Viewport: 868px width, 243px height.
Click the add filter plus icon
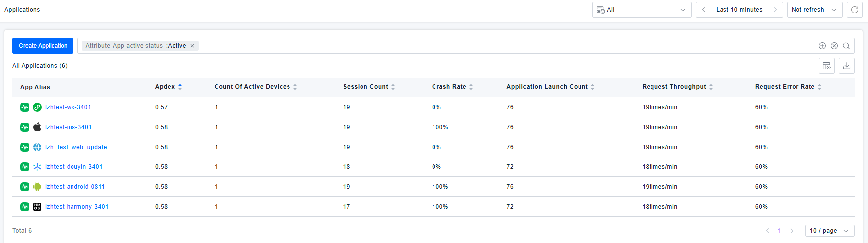coord(822,46)
